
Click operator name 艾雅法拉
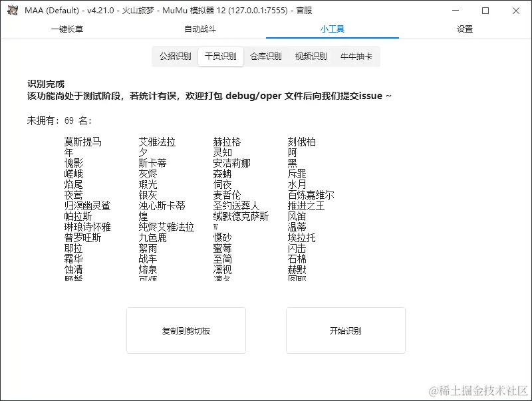click(x=157, y=142)
